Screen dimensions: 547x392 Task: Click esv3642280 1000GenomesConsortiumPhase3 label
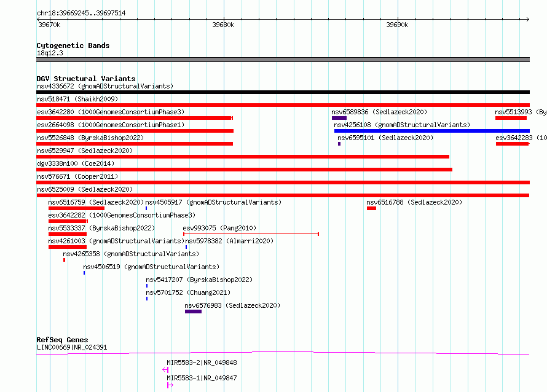click(x=111, y=112)
